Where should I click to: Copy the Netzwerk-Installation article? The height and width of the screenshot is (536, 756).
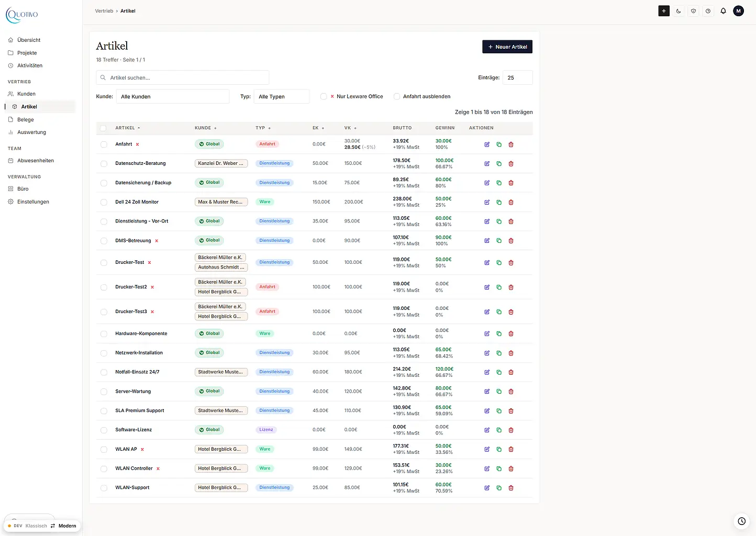(499, 353)
